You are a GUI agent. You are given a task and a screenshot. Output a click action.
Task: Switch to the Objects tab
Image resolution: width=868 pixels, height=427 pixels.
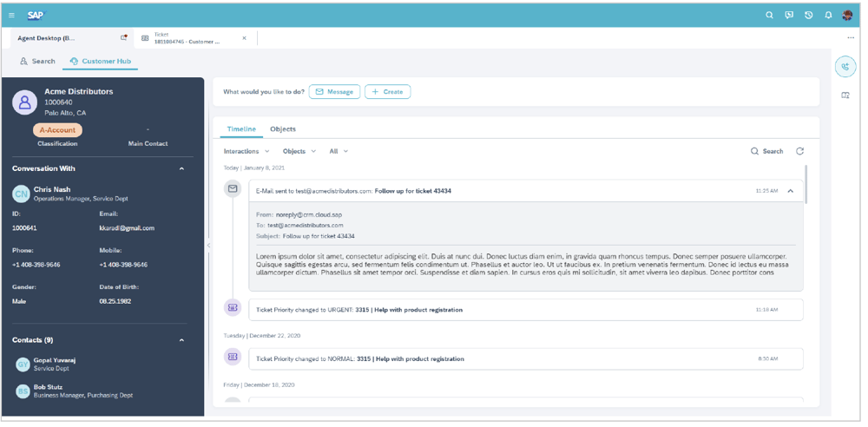[x=283, y=129]
